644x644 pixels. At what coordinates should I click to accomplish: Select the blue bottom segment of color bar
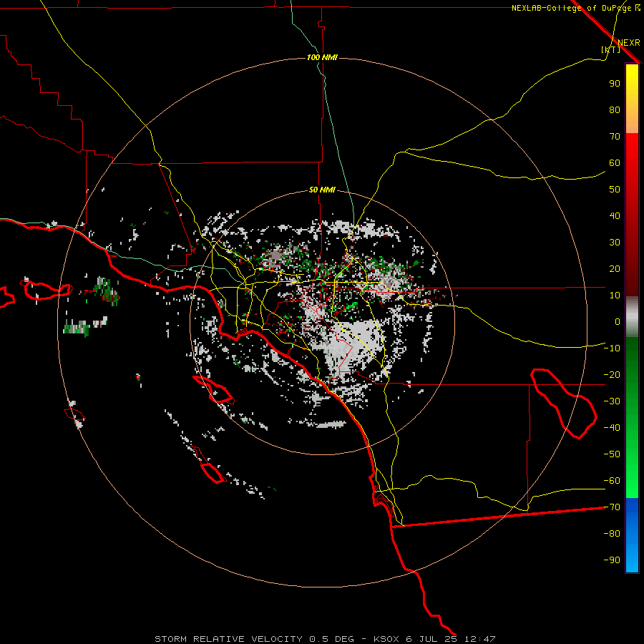click(632, 535)
